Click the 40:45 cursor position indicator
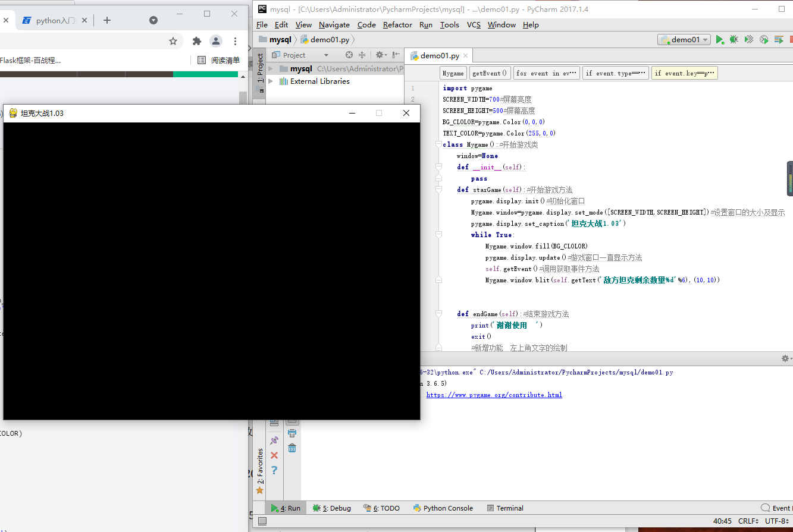Image resolution: width=793 pixels, height=532 pixels. (x=722, y=521)
